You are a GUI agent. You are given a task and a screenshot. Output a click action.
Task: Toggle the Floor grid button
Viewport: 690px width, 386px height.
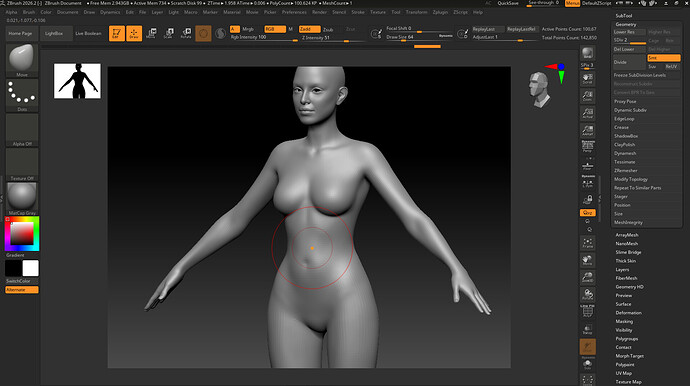[587, 165]
